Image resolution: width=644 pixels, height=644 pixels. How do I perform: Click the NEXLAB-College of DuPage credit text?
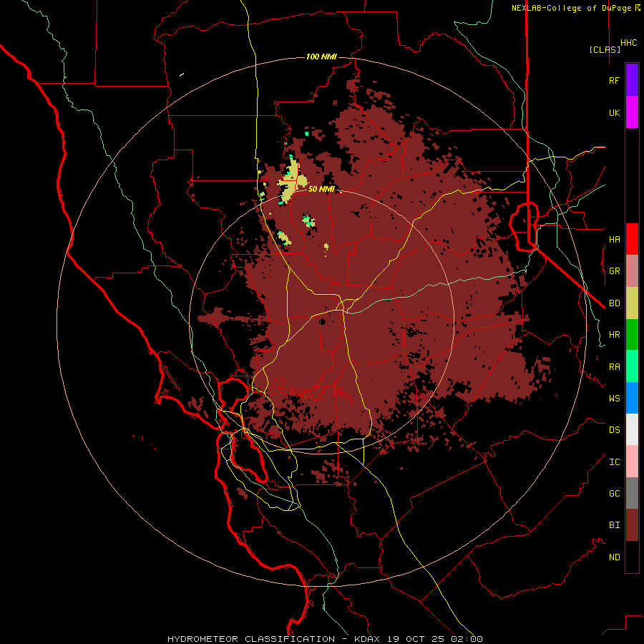572,8
